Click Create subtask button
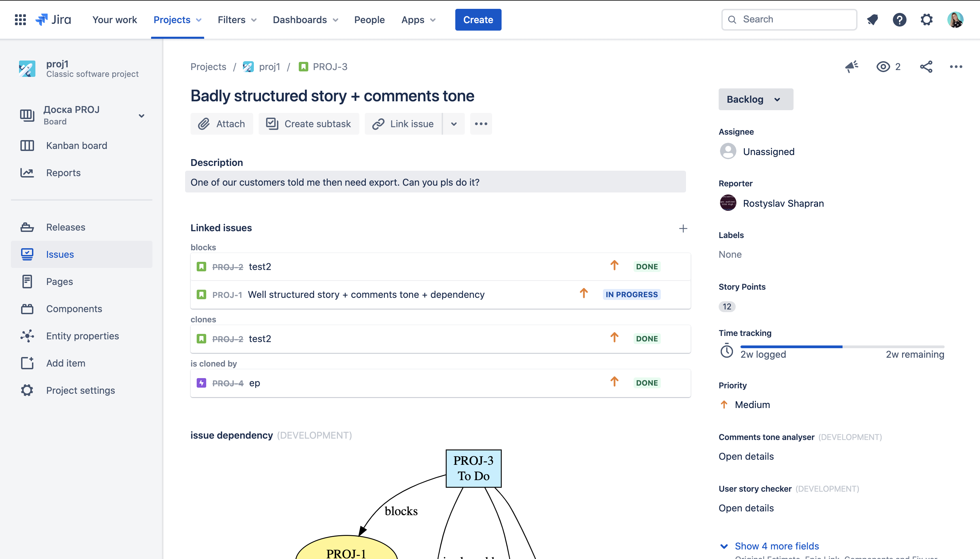980x559 pixels. tap(309, 124)
